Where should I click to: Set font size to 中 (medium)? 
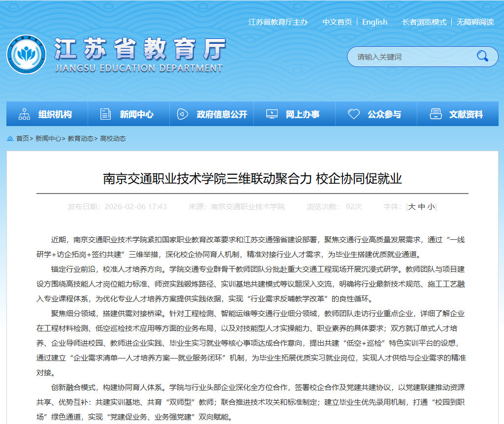pos(421,207)
